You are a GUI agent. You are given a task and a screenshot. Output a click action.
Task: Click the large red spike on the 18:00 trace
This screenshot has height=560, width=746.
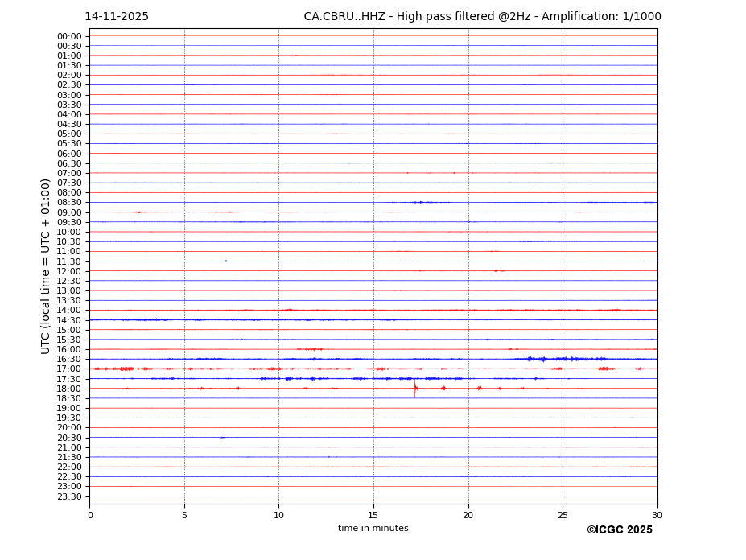[415, 389]
